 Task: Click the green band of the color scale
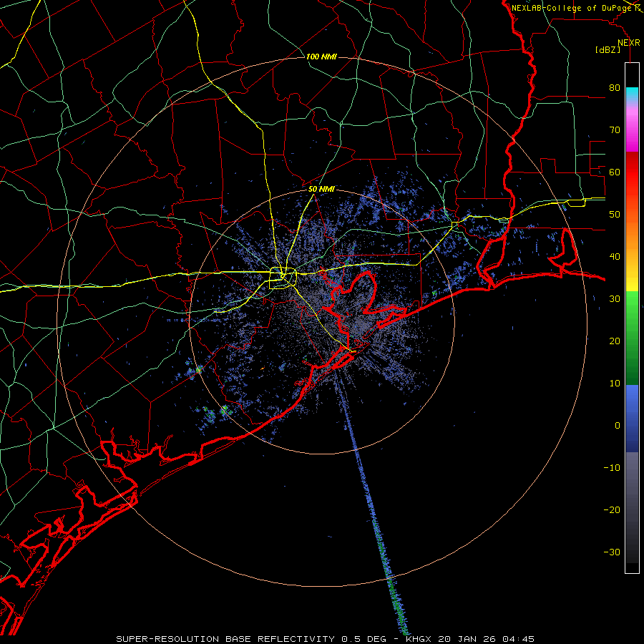(x=632, y=338)
